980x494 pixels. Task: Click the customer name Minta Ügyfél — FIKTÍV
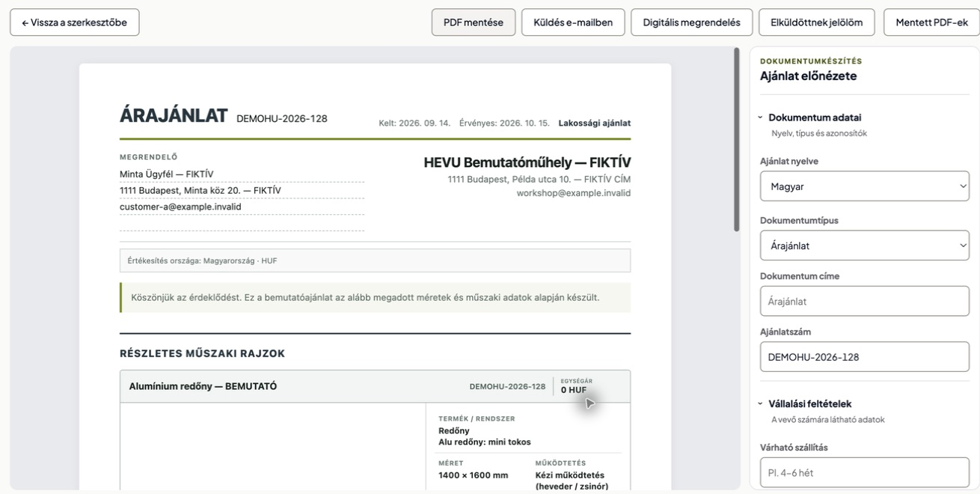167,174
